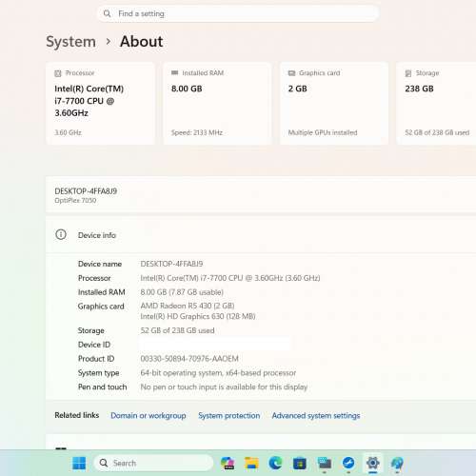Click the magnifier icon in Find a setting
The image size is (476, 476).
(x=107, y=13)
